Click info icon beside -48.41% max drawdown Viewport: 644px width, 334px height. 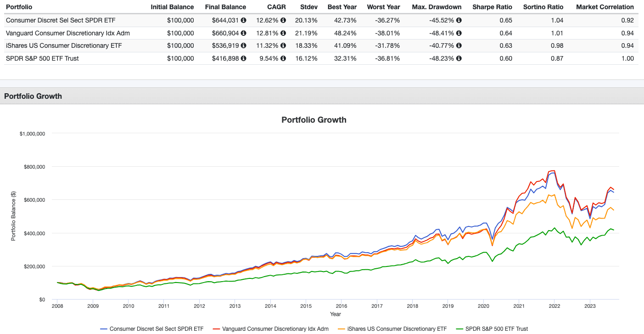click(x=459, y=33)
